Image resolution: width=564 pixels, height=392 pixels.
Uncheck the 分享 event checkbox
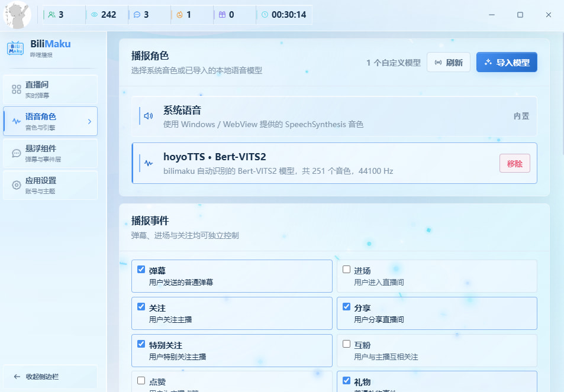point(346,307)
